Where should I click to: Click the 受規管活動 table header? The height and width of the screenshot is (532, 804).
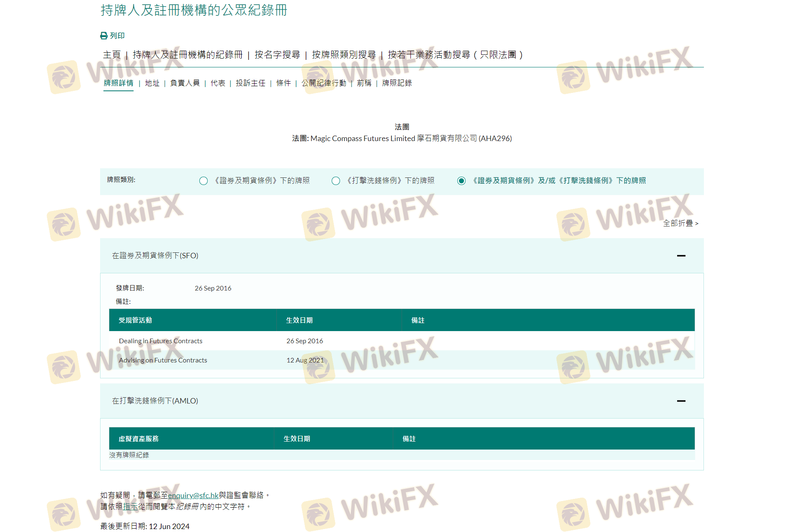point(135,320)
